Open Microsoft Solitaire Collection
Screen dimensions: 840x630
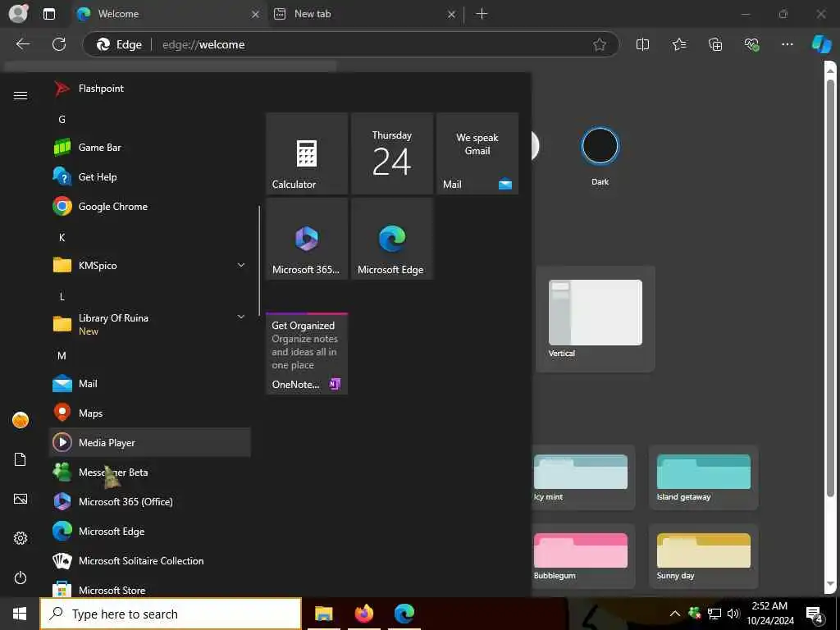[x=150, y=560]
